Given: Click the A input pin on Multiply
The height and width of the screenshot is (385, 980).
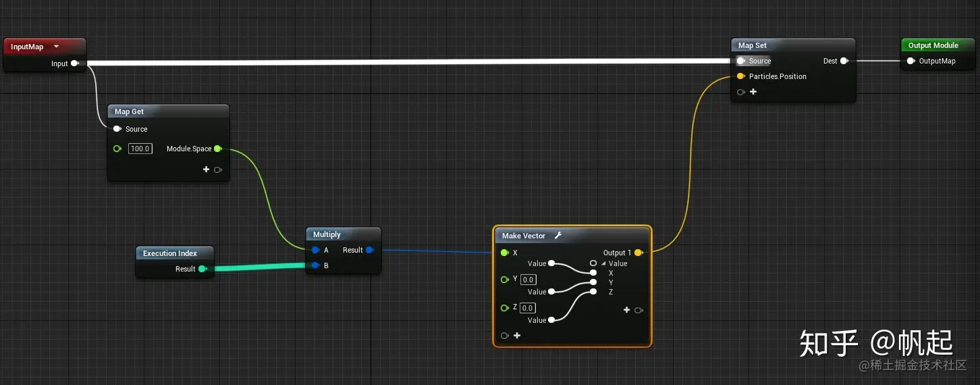Looking at the screenshot, I should [x=315, y=250].
